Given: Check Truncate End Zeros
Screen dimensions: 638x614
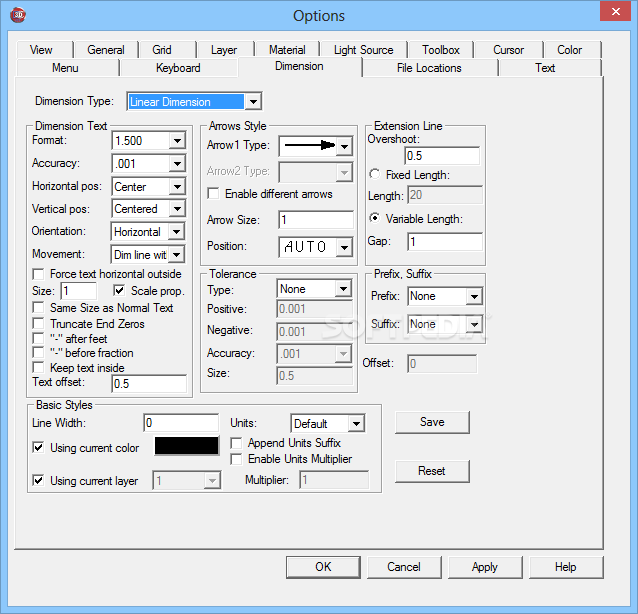Looking at the screenshot, I should click(x=38, y=323).
